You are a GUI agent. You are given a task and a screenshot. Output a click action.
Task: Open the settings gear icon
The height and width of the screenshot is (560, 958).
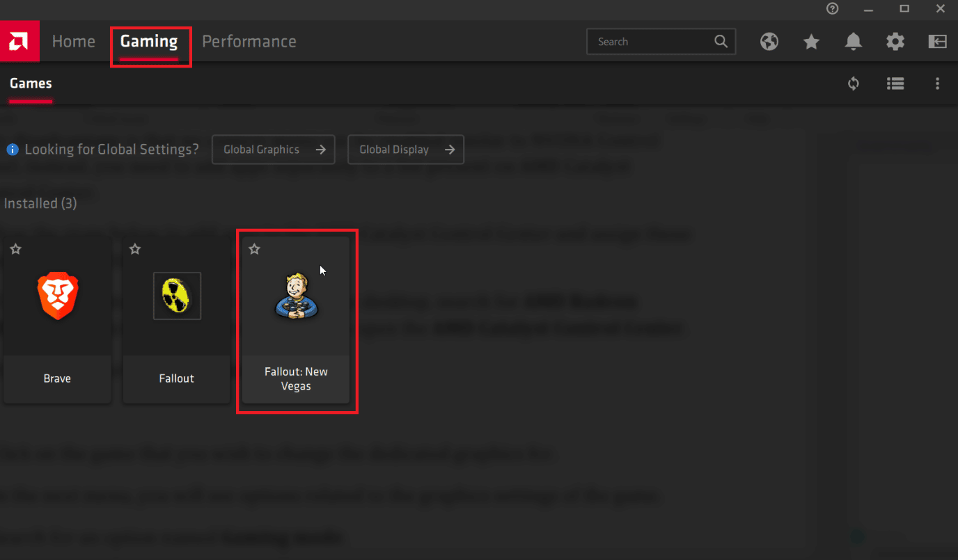895,42
